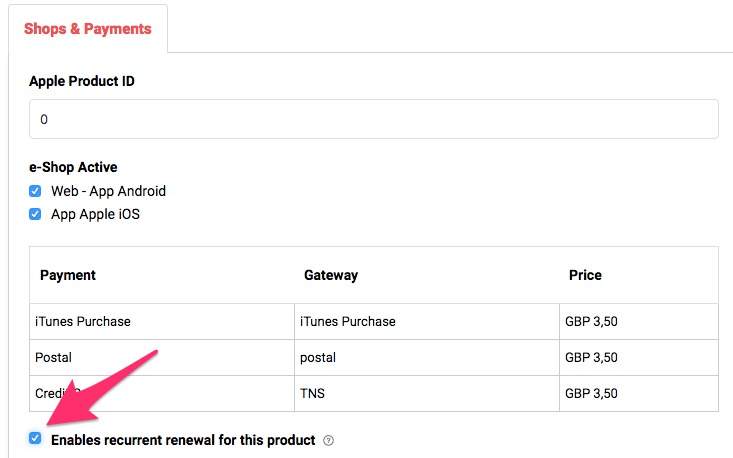Click the help icon beside recurrent renewal
Screen dimensions: 733x458
coord(328,440)
